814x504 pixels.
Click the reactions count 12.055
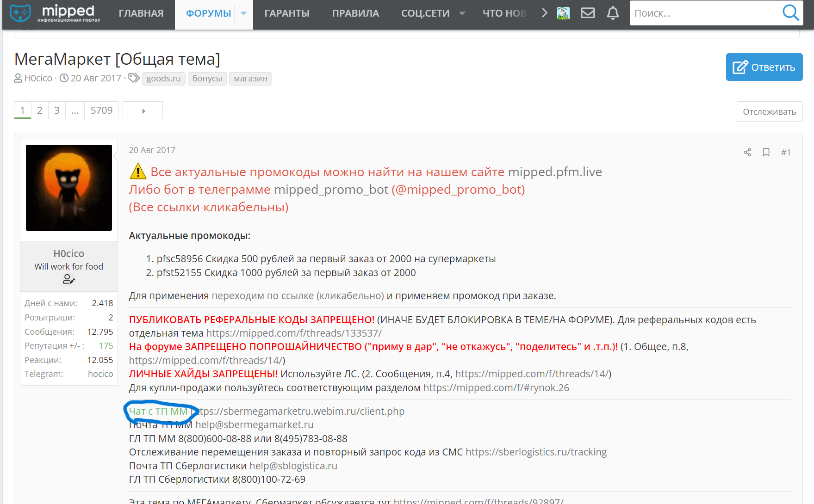100,360
